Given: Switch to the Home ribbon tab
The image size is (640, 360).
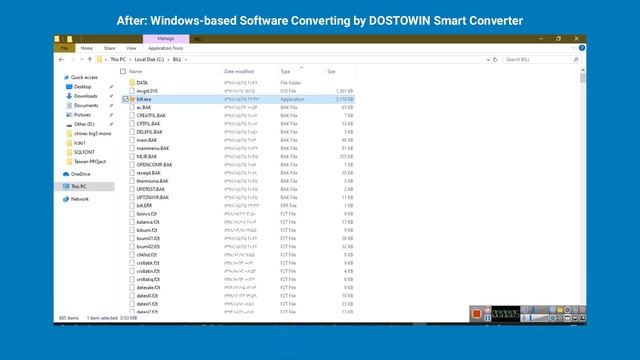Looking at the screenshot, I should coord(87,48).
